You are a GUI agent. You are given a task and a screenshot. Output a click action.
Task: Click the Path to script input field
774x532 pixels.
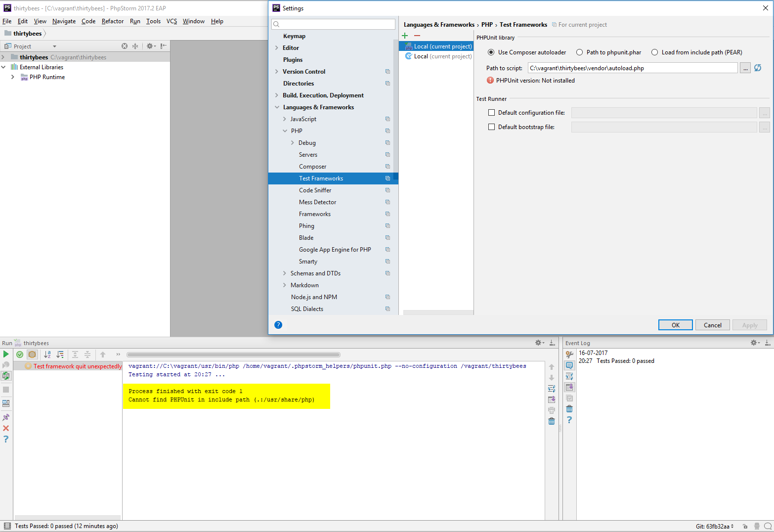point(632,68)
